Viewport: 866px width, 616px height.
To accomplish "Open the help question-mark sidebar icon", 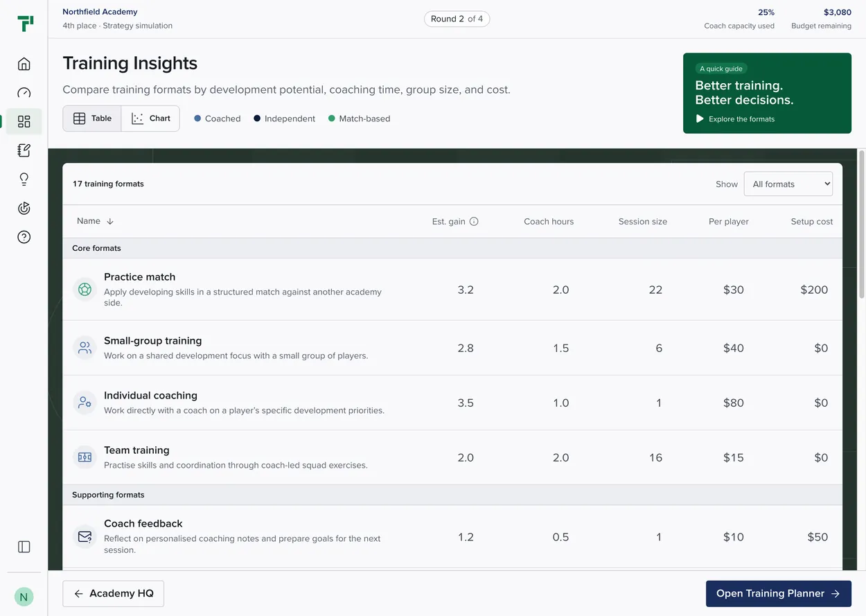I will click(24, 237).
